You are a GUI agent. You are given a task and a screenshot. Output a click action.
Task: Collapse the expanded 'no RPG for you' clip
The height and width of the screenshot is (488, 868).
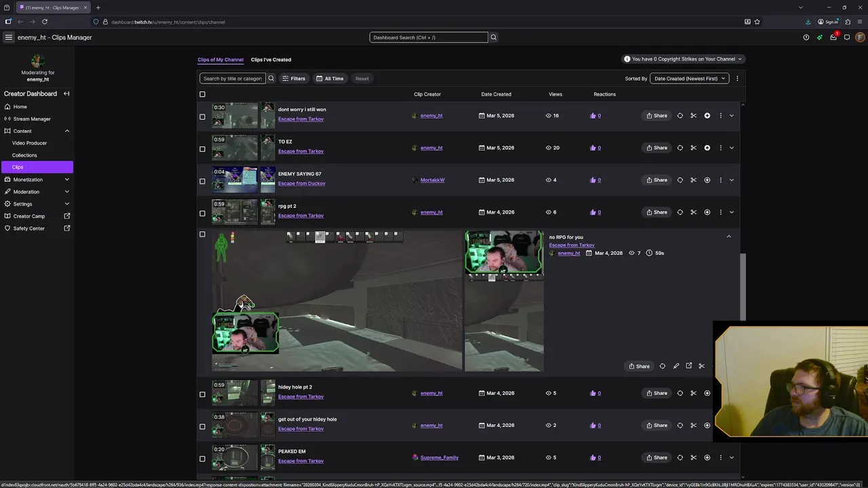[x=729, y=237]
